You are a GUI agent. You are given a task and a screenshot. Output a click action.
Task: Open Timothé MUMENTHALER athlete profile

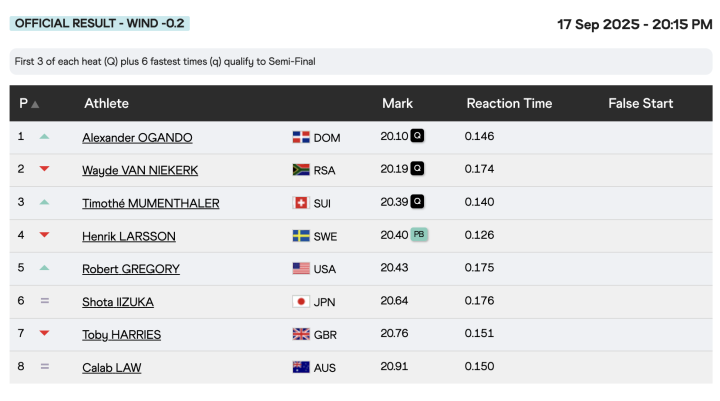pos(150,203)
